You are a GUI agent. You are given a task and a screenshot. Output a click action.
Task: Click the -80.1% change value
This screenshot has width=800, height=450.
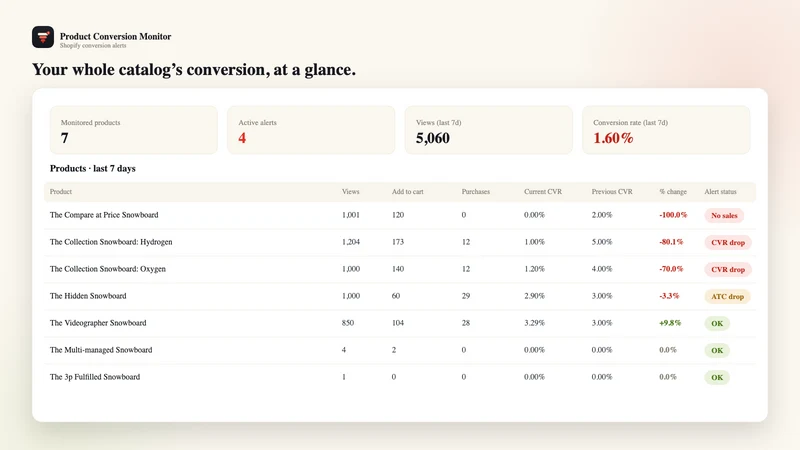(x=671, y=242)
